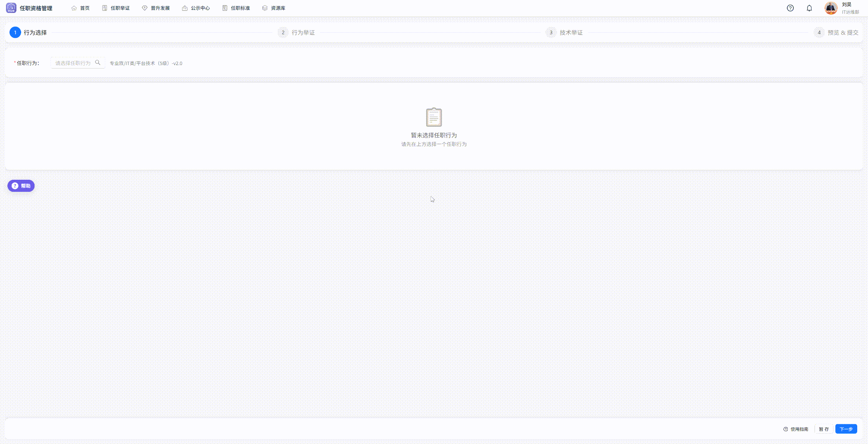Open the 任职举证 menu
Screen dimensions: 868x444
pos(116,8)
